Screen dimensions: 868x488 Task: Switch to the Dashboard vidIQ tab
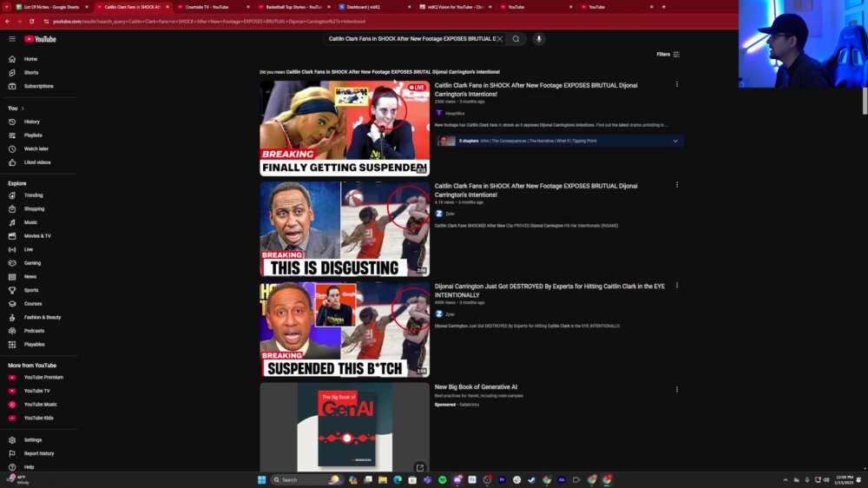374,7
